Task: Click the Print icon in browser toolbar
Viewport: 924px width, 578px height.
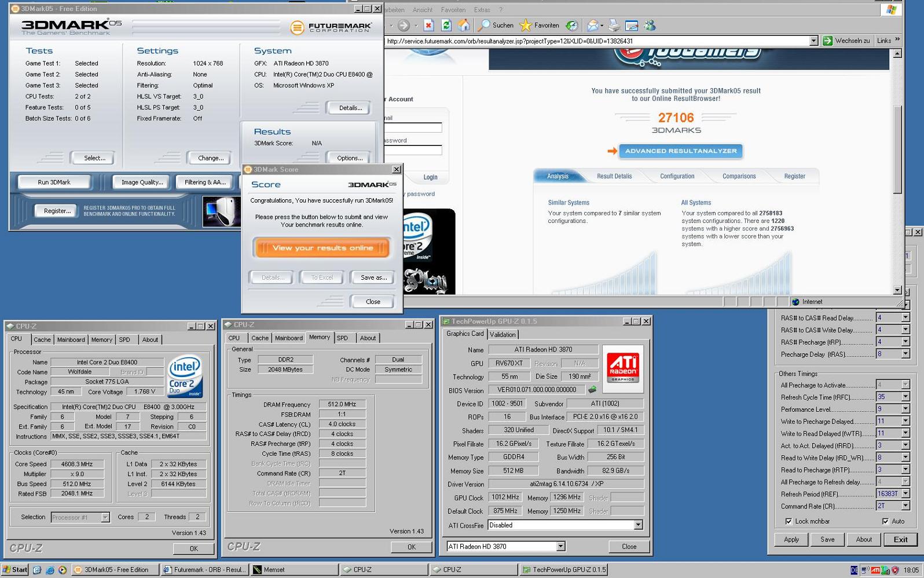Action: tap(614, 25)
